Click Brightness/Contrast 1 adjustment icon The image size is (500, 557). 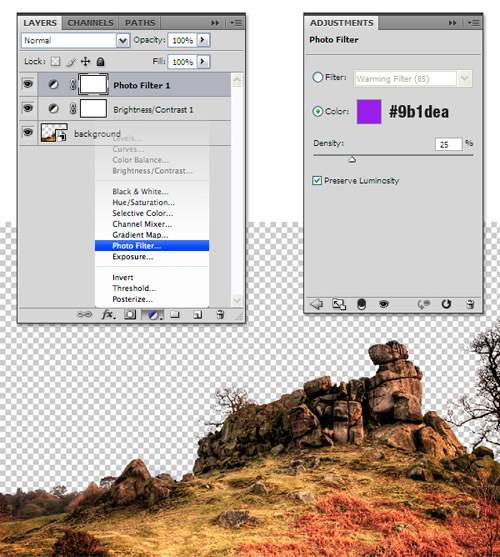pyautogui.click(x=53, y=108)
